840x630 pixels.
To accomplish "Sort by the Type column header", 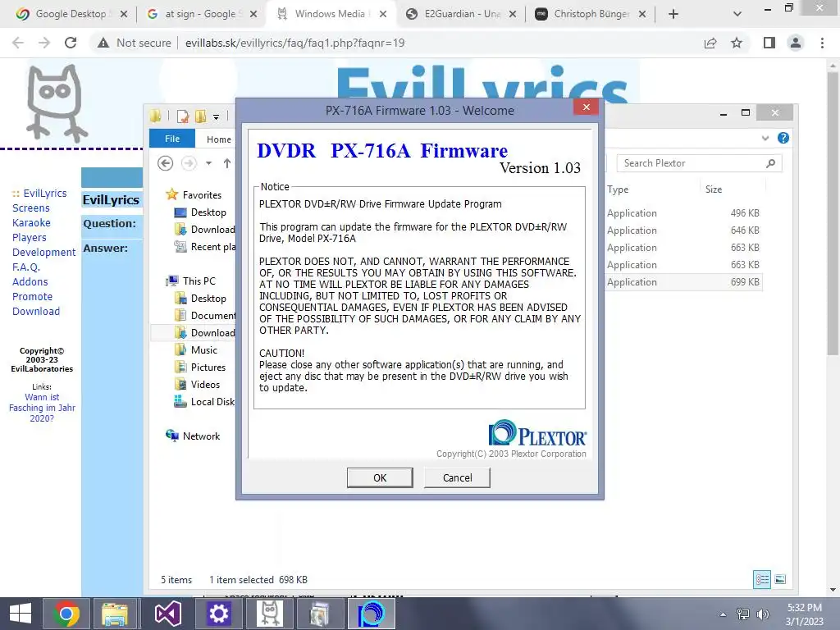I will point(618,189).
